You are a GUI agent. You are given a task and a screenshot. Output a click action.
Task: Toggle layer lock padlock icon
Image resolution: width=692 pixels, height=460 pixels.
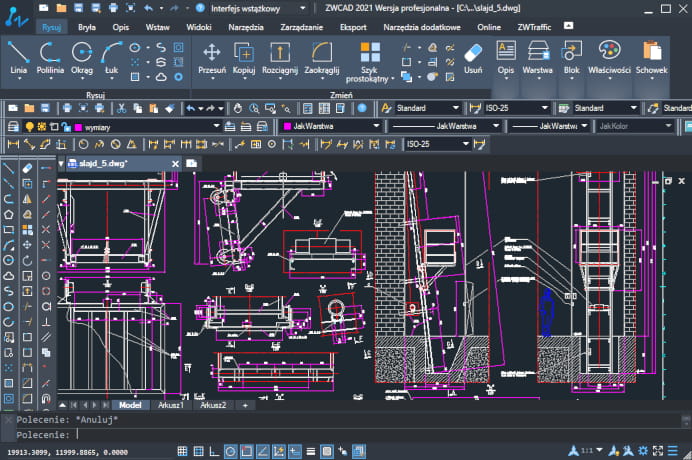66,127
